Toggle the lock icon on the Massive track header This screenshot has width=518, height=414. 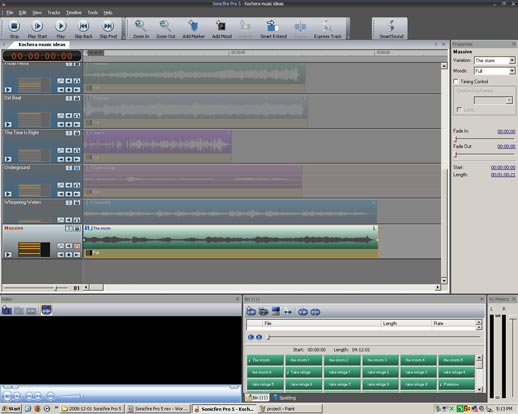click(77, 228)
